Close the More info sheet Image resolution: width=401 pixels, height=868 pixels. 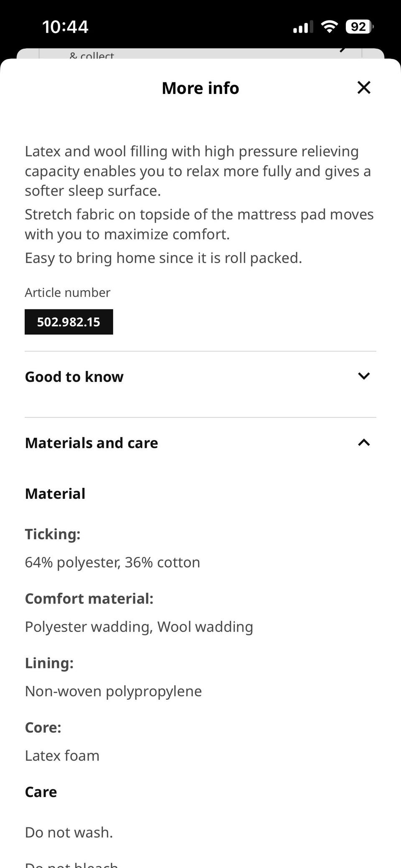[x=364, y=88]
